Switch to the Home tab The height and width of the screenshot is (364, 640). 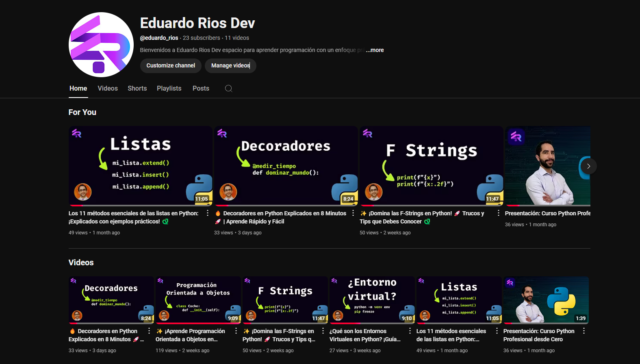tap(78, 88)
